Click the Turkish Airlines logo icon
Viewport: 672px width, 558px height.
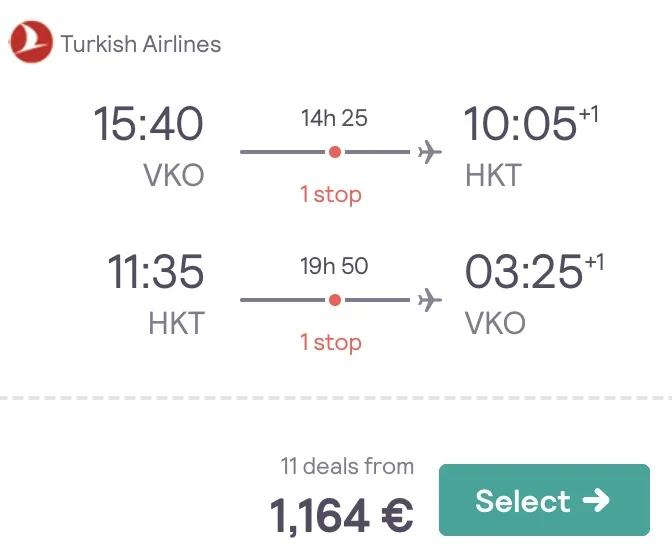coord(31,43)
